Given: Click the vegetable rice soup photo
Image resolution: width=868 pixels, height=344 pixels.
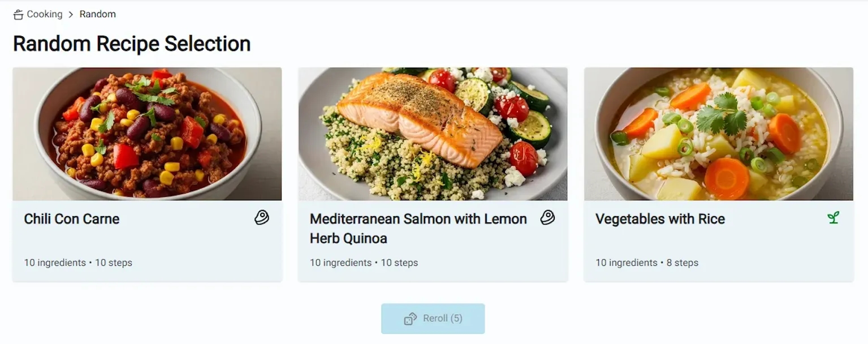Looking at the screenshot, I should pyautogui.click(x=718, y=134).
